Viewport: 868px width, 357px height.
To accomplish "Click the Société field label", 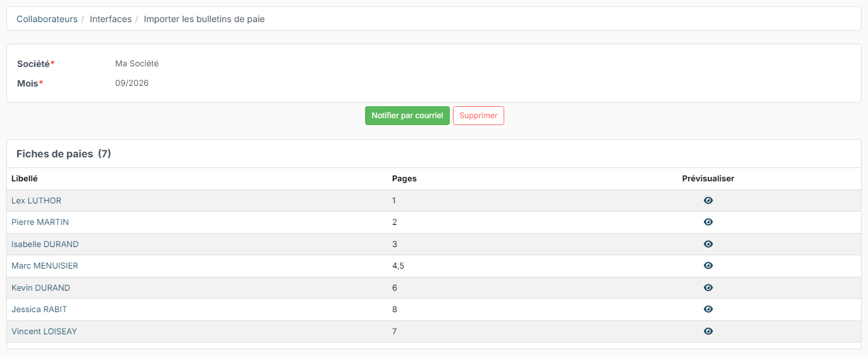I will tap(35, 64).
